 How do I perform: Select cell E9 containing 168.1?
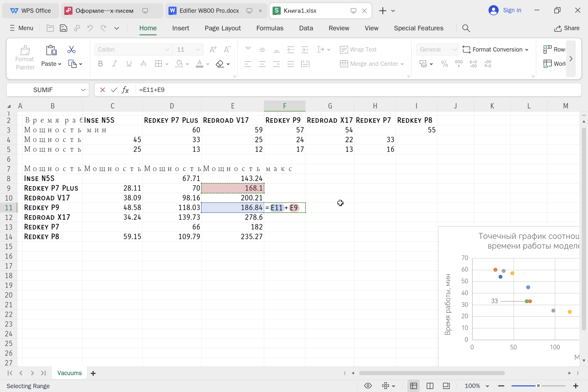(233, 188)
